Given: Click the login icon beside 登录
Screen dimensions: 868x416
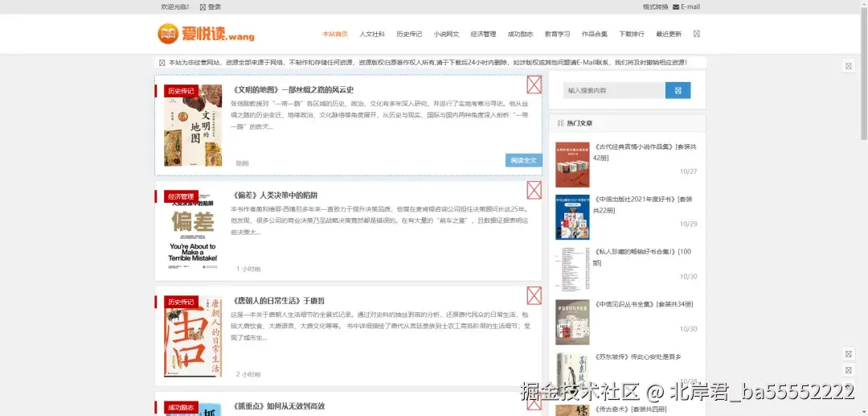Looking at the screenshot, I should click(x=203, y=7).
